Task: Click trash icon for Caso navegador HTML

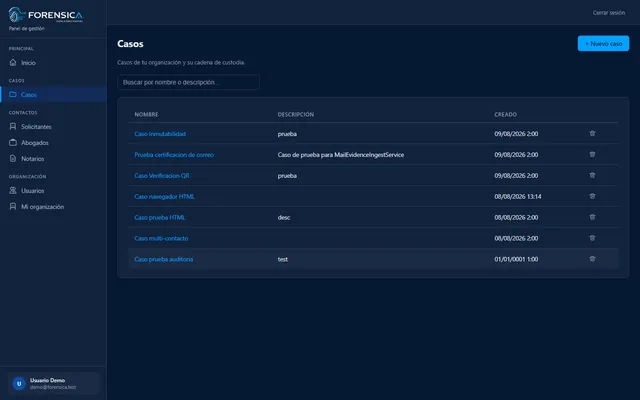Action: coord(592,196)
